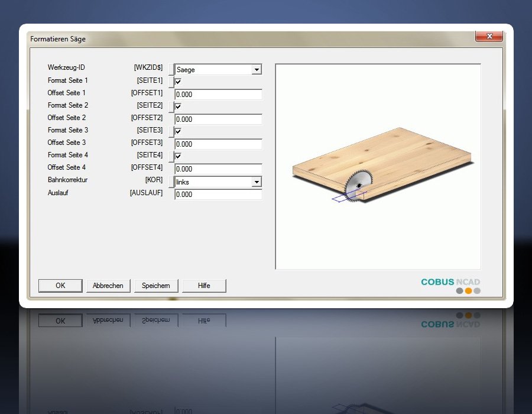532x414 pixels.
Task: Click the [OFFSET2] variable label
Action: tap(147, 118)
